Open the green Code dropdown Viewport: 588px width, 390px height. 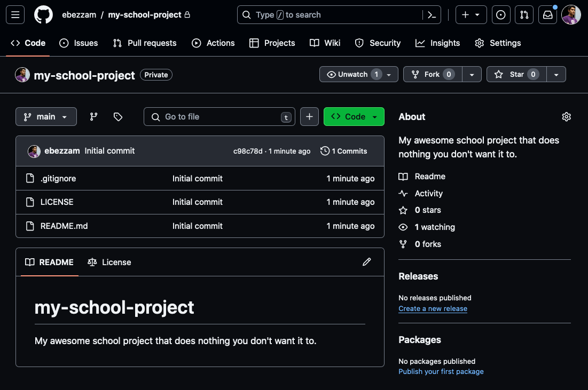coord(354,116)
